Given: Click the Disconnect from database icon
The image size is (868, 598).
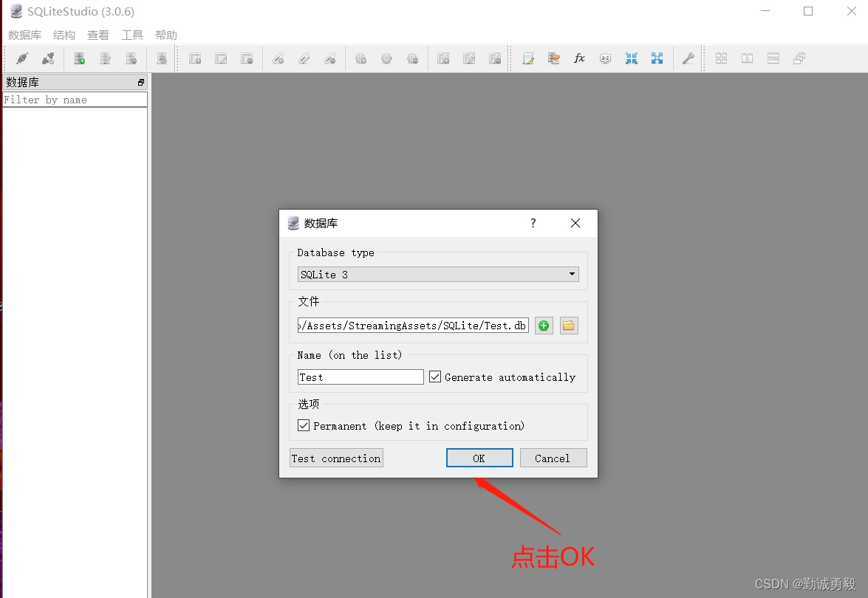Looking at the screenshot, I should click(x=48, y=58).
